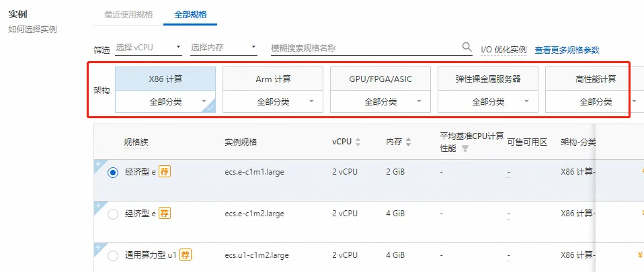The image size is (644, 272).
Task: Click the 荐 badge on ecs.u1-c1m2.large row
Action: click(x=186, y=255)
